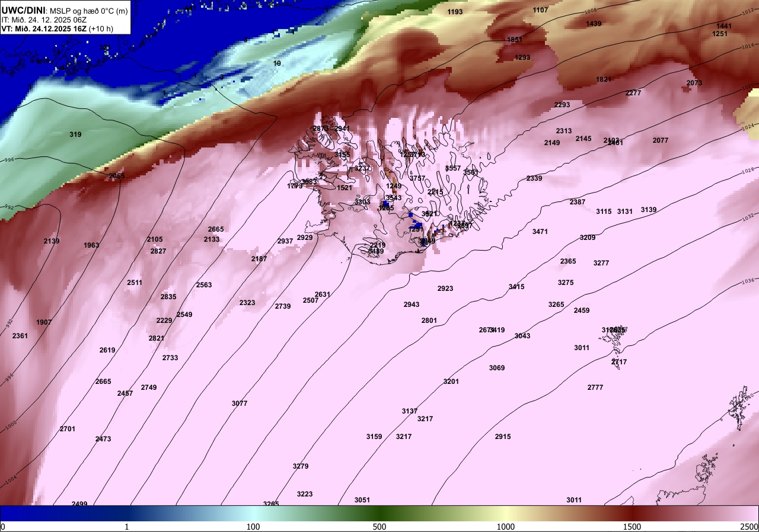Viewport: 759px width, 532px height.
Task: Click the 3209 height value
Action: [x=588, y=238]
